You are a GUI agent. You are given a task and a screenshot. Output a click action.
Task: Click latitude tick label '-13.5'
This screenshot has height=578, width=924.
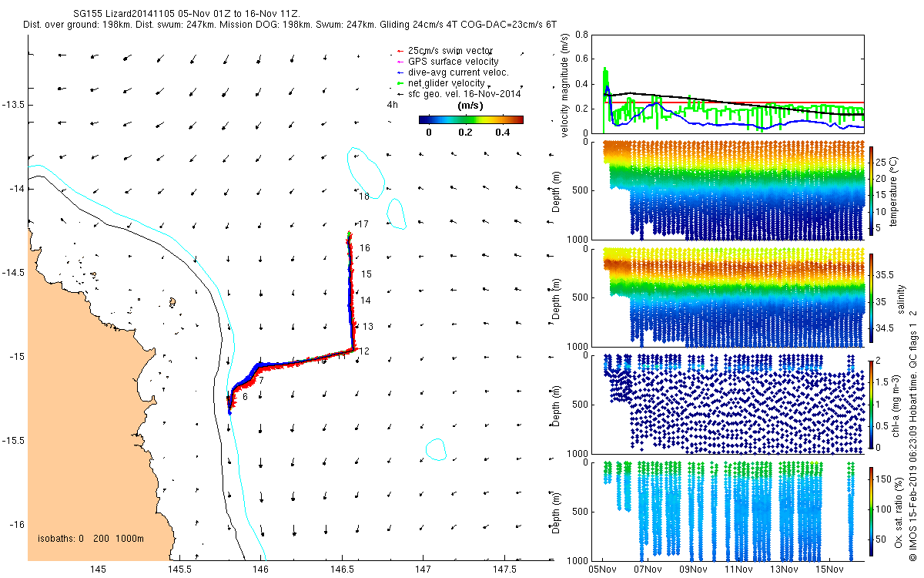(13, 104)
